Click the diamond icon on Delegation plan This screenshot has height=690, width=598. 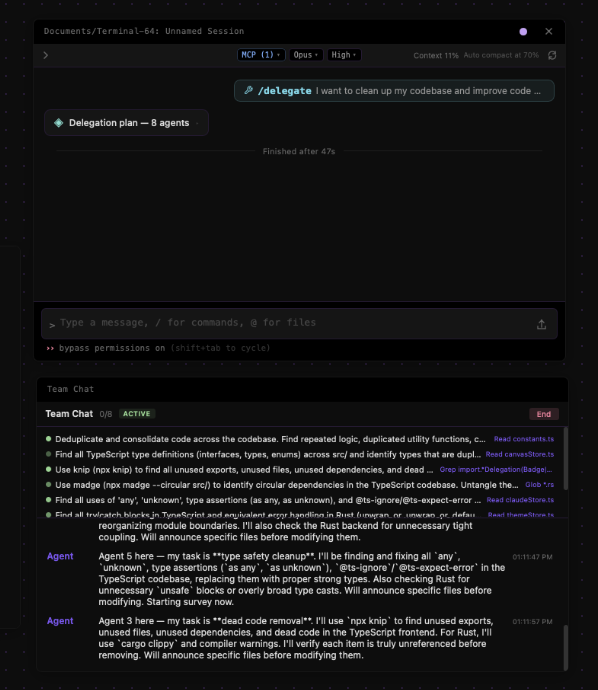(x=59, y=123)
